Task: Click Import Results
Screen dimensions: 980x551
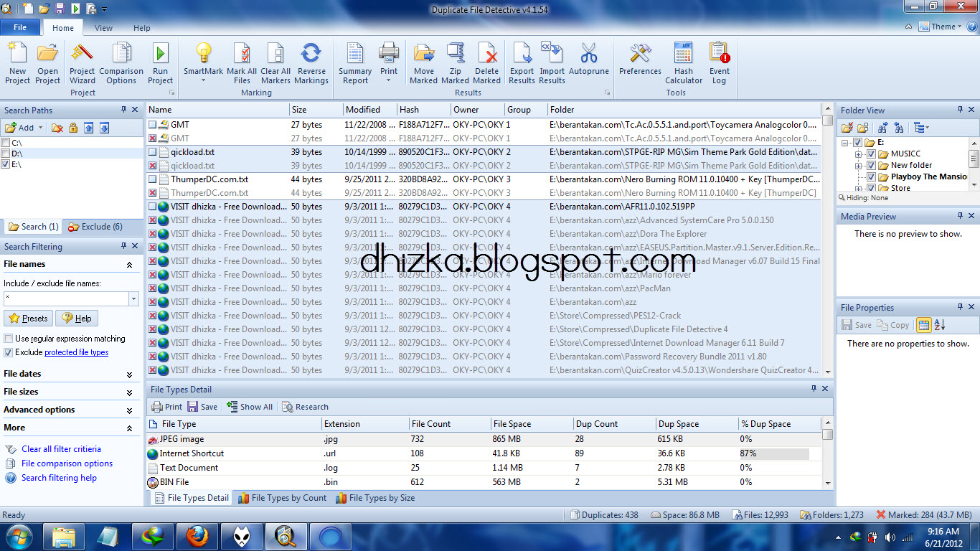Action: pos(552,63)
